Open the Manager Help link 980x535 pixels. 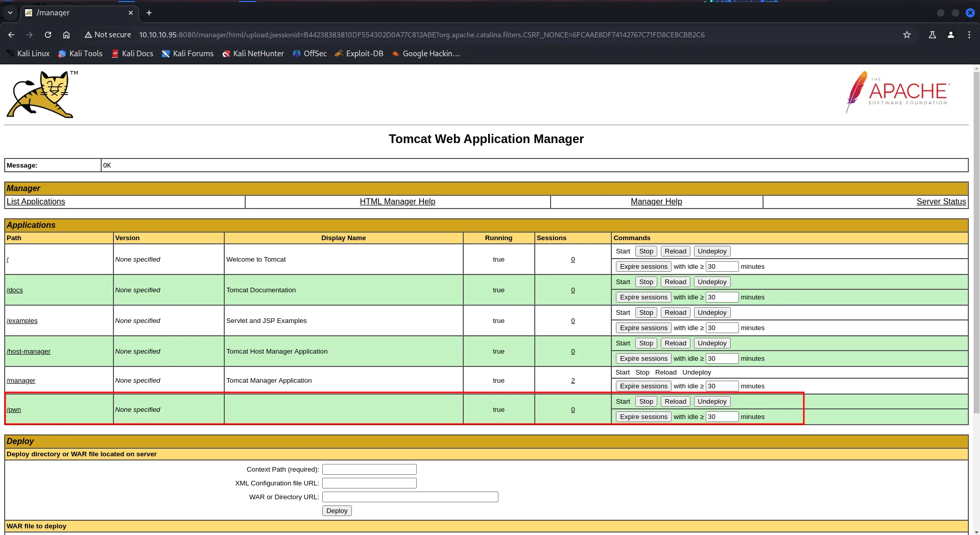(x=656, y=202)
